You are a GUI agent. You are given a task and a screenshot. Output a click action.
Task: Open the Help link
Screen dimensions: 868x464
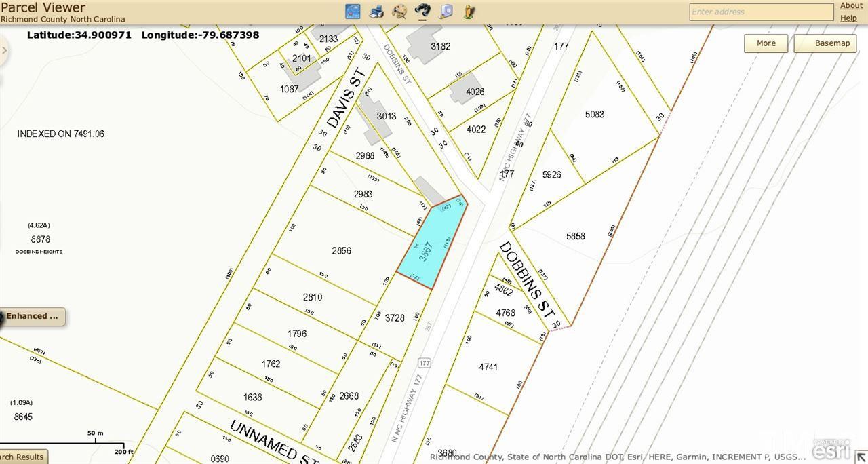tap(848, 18)
